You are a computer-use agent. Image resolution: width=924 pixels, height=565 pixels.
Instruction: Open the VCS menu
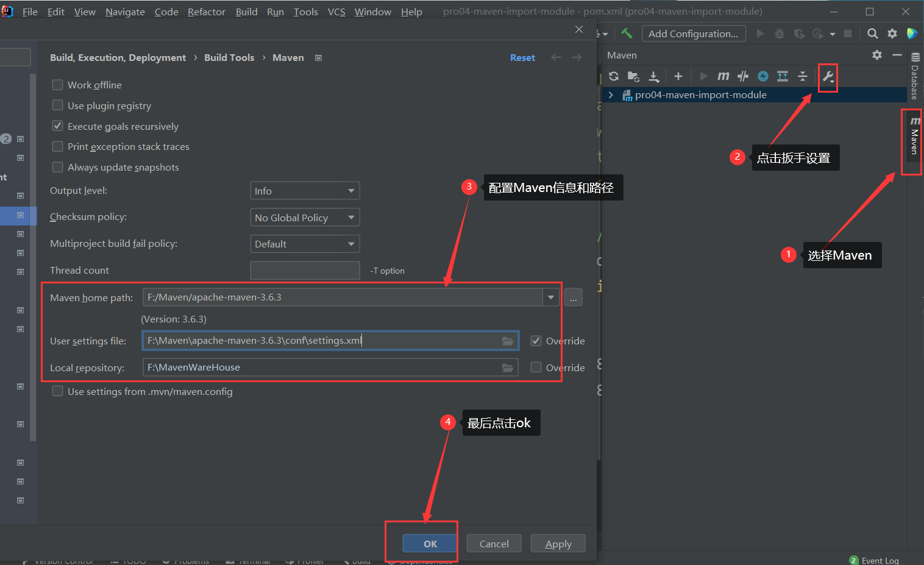tap(336, 12)
